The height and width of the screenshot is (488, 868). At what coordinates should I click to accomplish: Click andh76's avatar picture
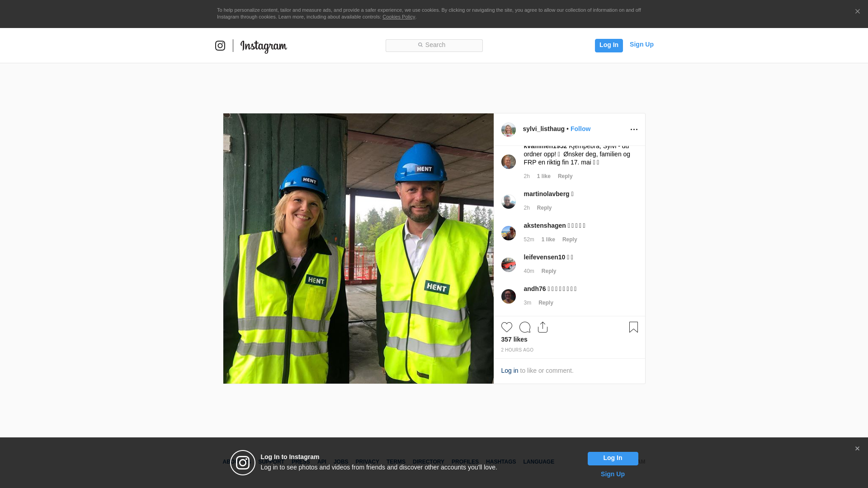pyautogui.click(x=509, y=296)
